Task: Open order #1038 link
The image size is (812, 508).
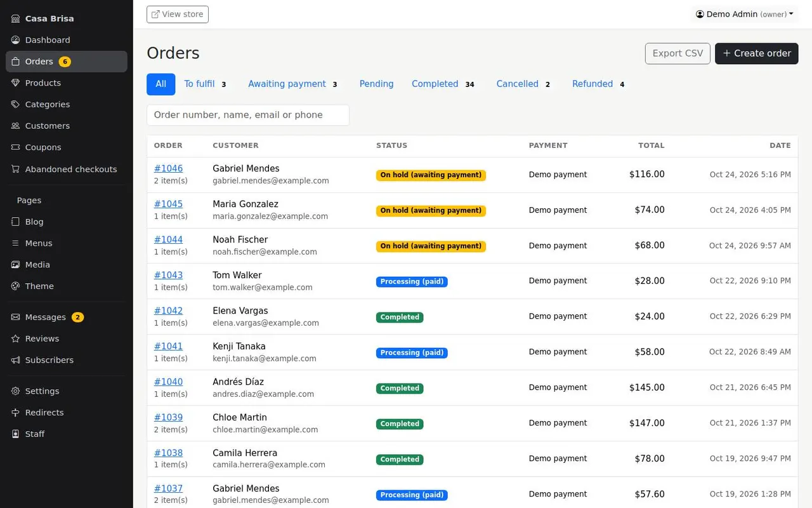Action: point(168,453)
